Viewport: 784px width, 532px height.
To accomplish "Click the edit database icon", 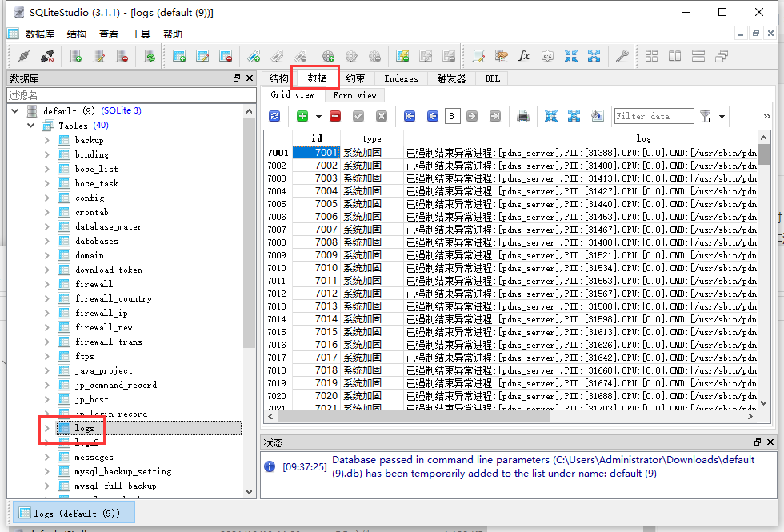I will click(99, 56).
